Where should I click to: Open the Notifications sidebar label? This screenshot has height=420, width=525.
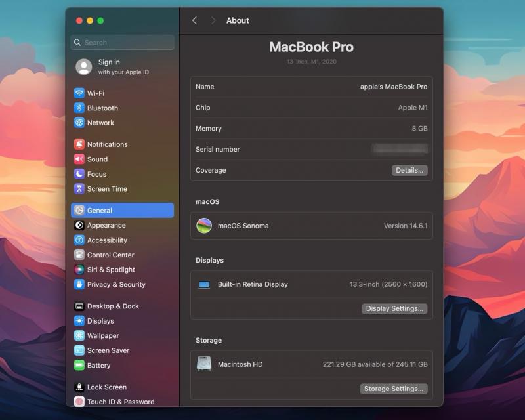point(108,144)
